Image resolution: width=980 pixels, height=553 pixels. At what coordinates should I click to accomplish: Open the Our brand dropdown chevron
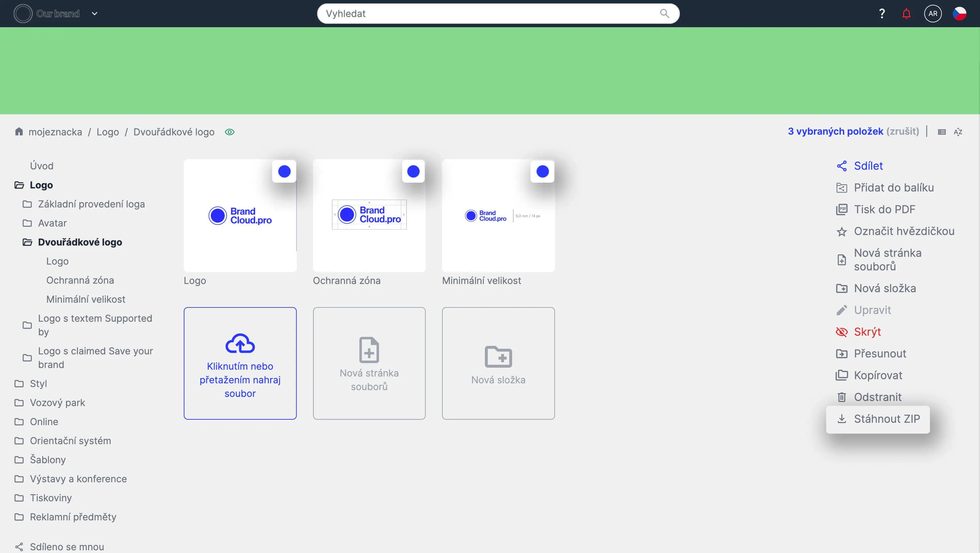95,14
